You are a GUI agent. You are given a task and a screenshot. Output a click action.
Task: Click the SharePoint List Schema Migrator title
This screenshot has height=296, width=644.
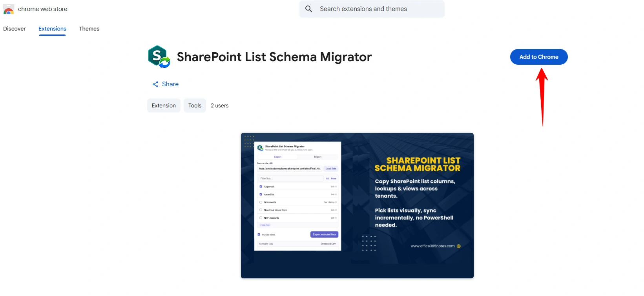(x=274, y=57)
